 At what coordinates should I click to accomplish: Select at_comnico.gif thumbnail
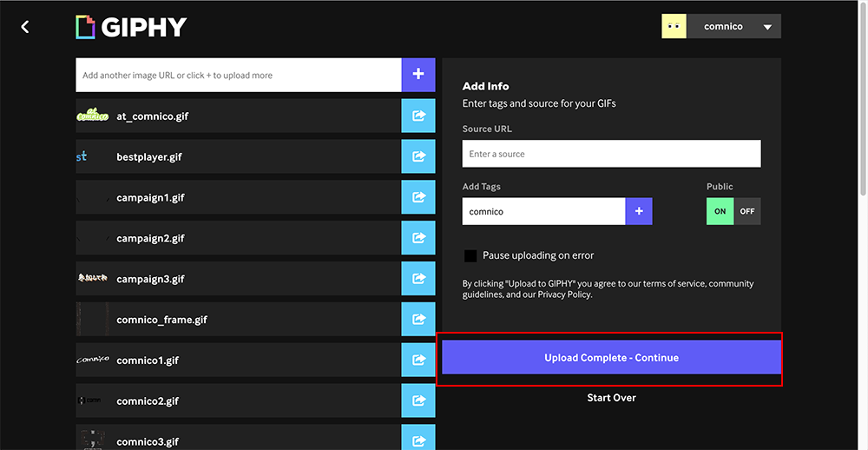click(x=93, y=116)
